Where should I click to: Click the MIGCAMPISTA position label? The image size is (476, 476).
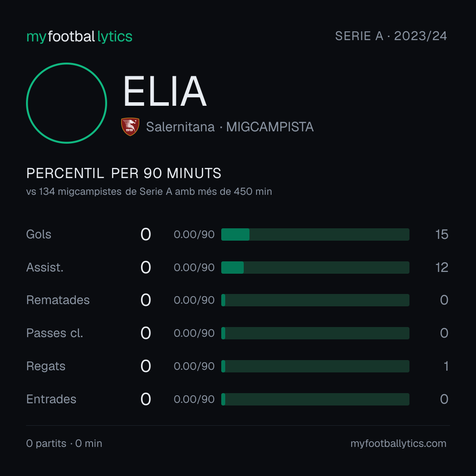point(270,127)
